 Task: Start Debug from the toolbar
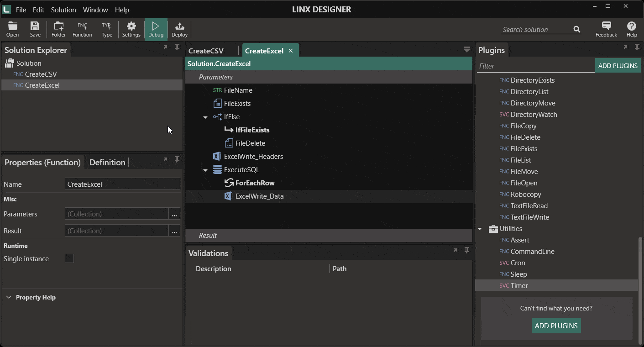(x=156, y=29)
